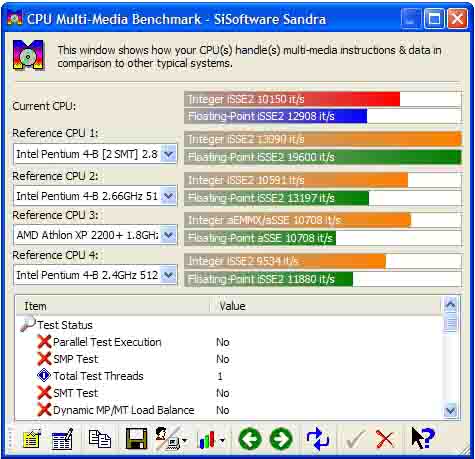Screen dimensions: 475x459
Task: Click the grey checkmark OK icon
Action: pyautogui.click(x=355, y=439)
